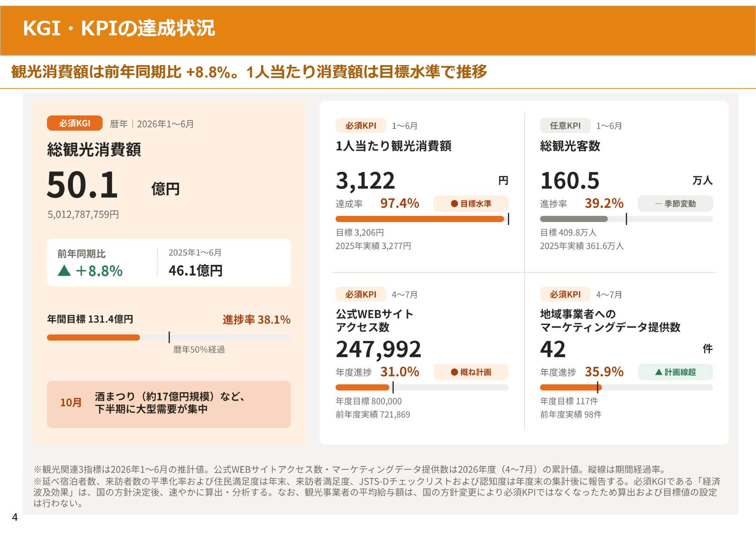756x535 pixels.
Task: Click the 2025年実績 3,277円 line
Action: coord(373,246)
